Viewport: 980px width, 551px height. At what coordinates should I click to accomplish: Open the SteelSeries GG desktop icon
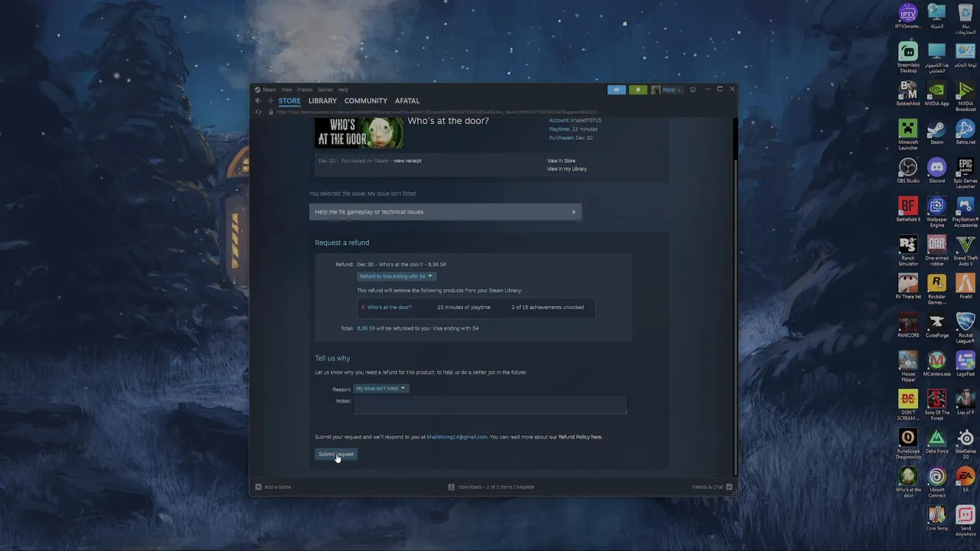[x=965, y=443]
